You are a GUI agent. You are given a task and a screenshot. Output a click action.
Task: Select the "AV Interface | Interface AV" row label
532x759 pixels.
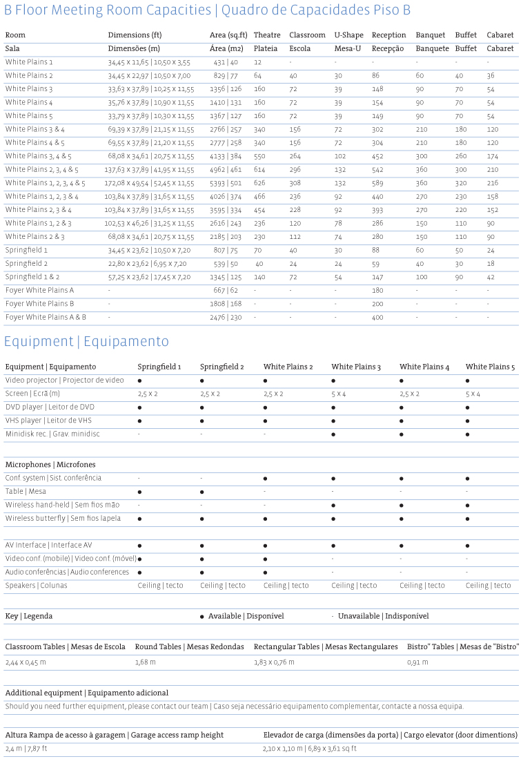point(48,545)
